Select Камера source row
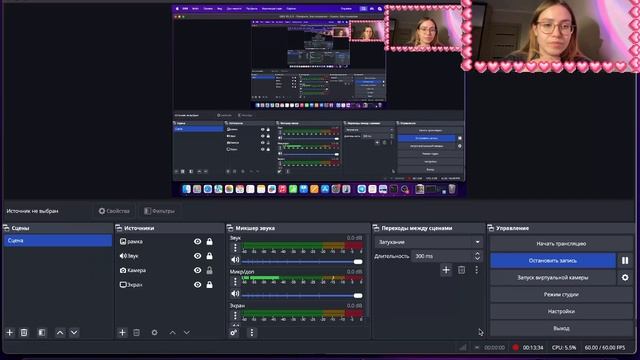The width and height of the screenshot is (640, 360). click(x=169, y=270)
